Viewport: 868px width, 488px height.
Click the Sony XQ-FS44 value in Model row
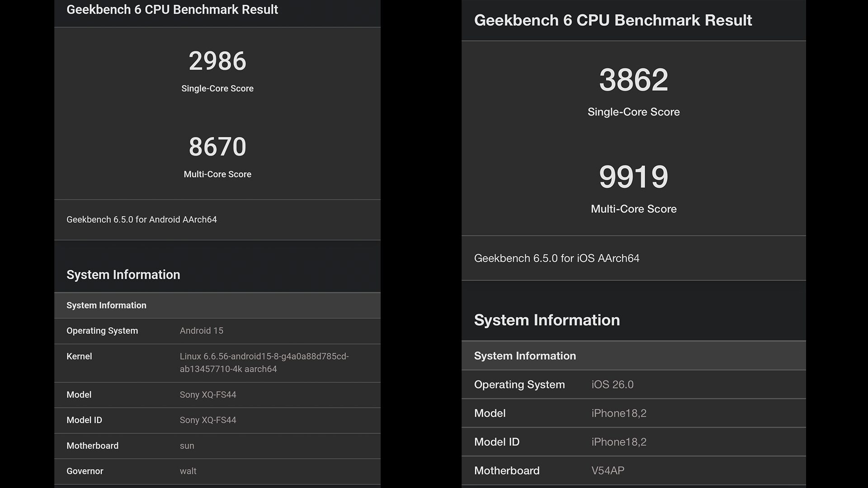click(208, 395)
